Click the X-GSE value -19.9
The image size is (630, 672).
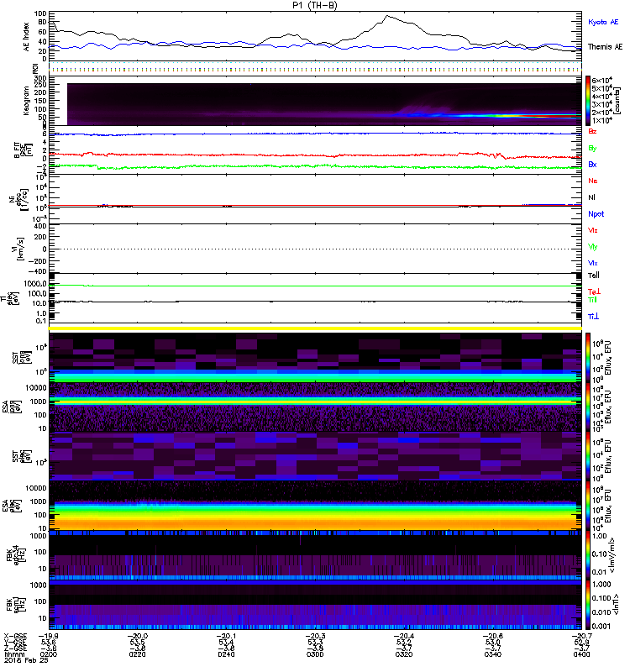pyautogui.click(x=48, y=636)
